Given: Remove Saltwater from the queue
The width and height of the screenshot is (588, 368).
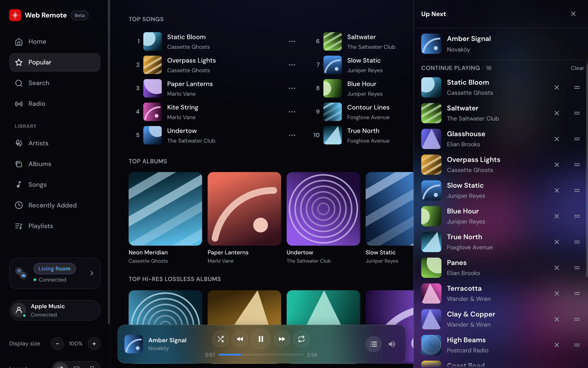Looking at the screenshot, I should [557, 113].
